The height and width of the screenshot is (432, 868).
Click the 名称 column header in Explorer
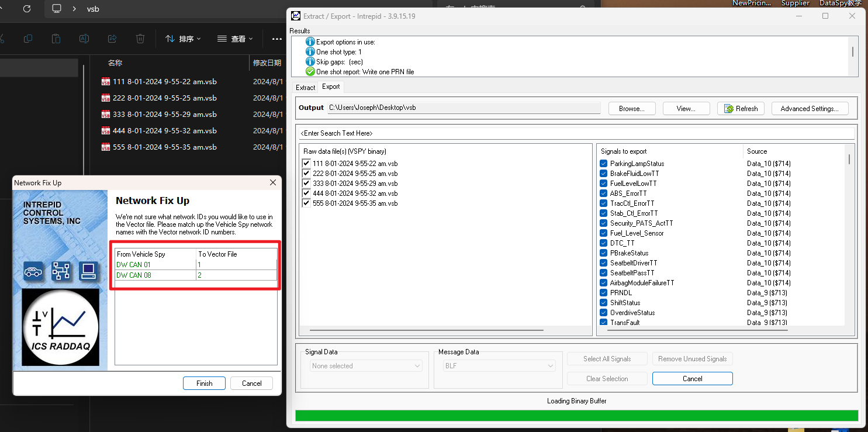(x=115, y=63)
